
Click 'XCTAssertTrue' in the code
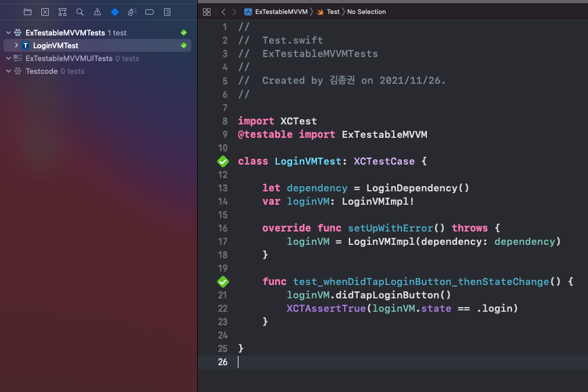[326, 308]
